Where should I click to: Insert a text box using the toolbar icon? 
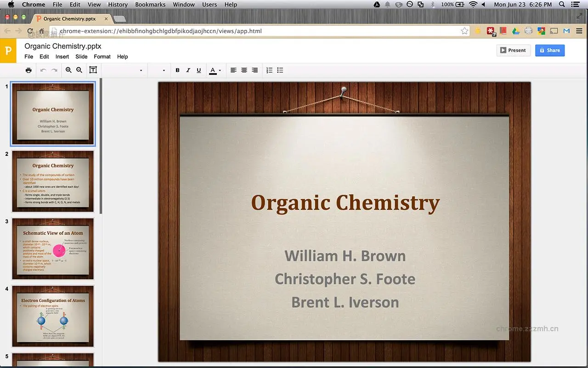[93, 70]
